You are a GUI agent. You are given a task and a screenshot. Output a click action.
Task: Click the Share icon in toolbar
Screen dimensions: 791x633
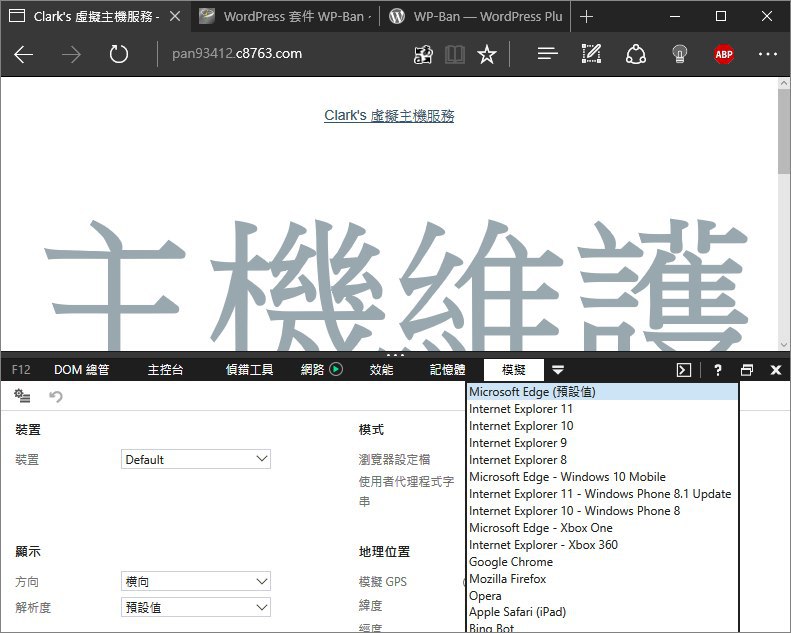point(636,54)
